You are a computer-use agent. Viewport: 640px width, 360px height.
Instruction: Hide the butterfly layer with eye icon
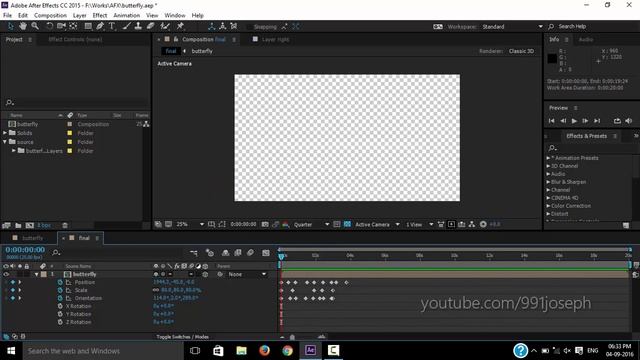(x=6, y=275)
